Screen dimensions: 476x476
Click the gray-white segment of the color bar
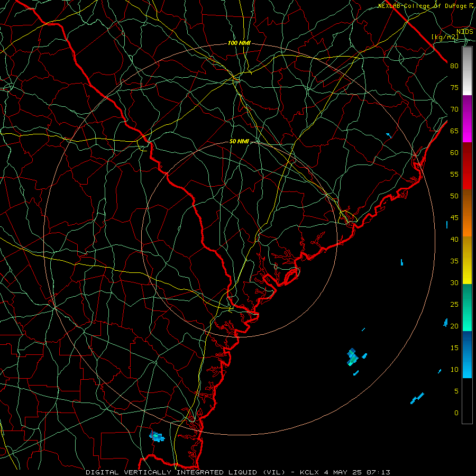[467, 71]
